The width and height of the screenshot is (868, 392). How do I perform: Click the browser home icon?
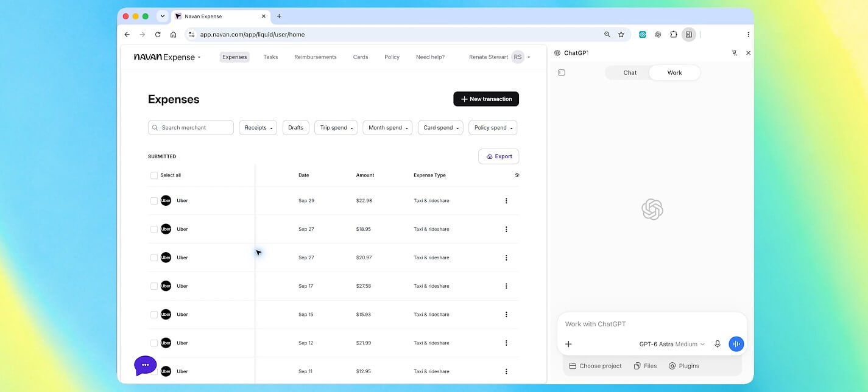[x=174, y=35]
